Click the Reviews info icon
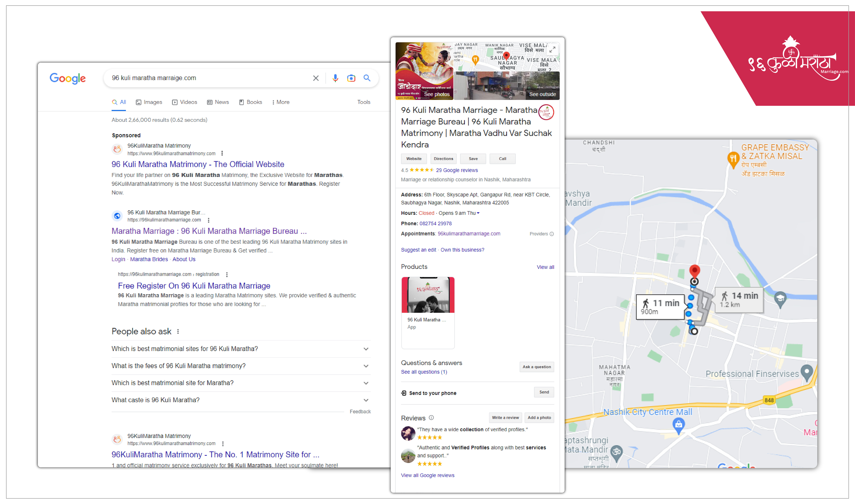 point(431,418)
